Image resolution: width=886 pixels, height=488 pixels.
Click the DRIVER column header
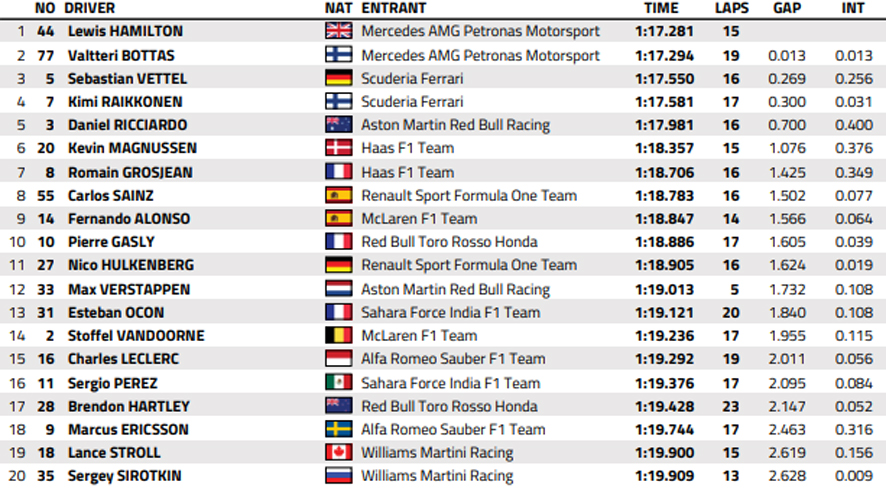pyautogui.click(x=90, y=8)
